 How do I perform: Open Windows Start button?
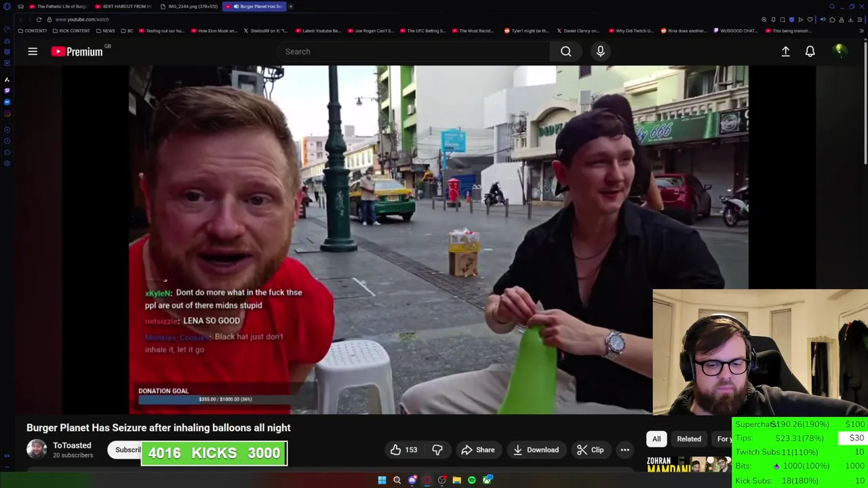[x=382, y=481]
